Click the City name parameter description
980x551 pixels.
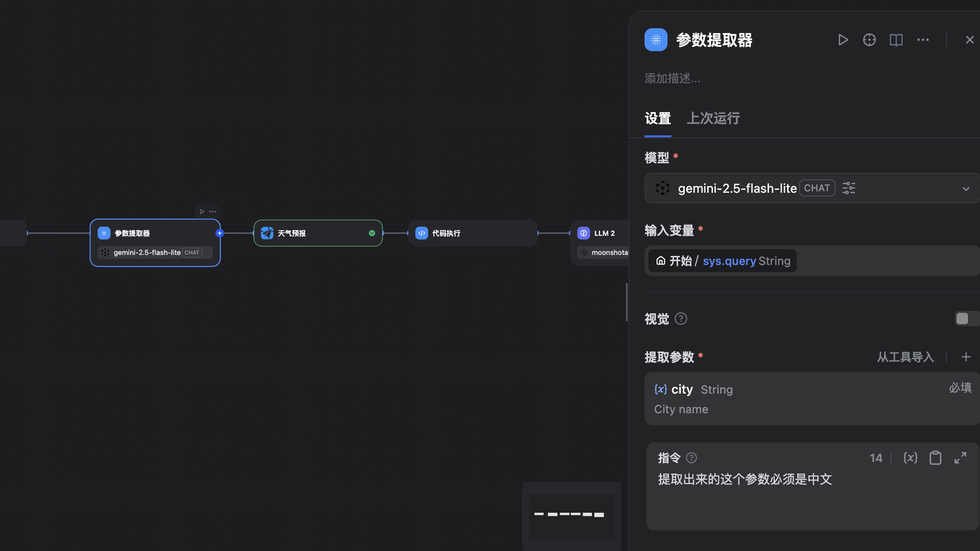[x=681, y=409]
